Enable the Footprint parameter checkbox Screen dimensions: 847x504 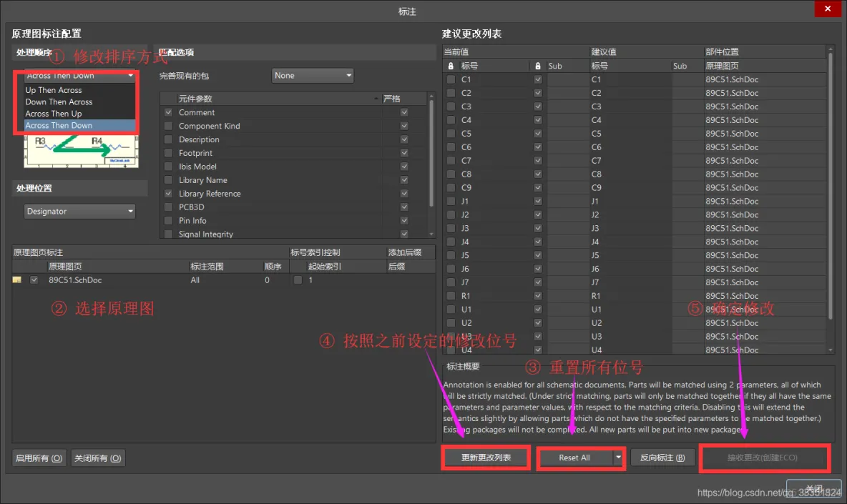coord(169,153)
